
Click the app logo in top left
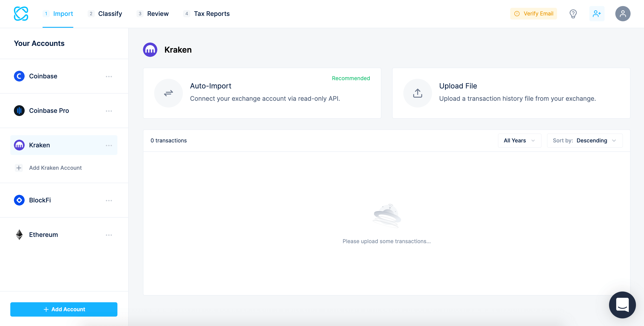pos(21,13)
